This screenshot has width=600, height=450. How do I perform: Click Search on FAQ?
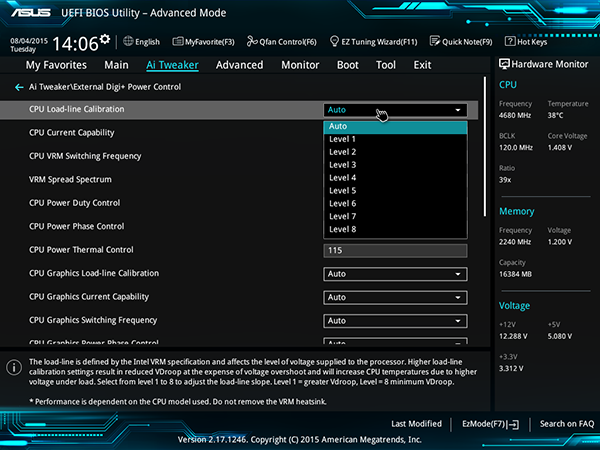(x=566, y=424)
